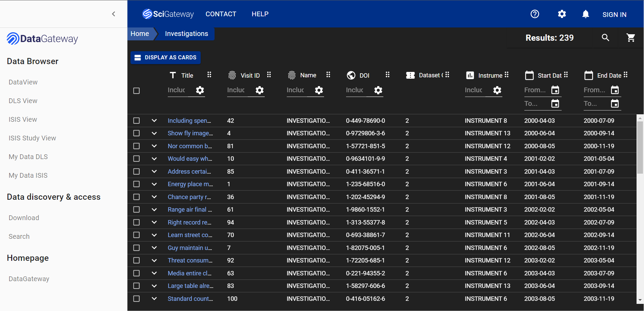Expand details for the Nor common row
644x311 pixels.
pos(154,146)
